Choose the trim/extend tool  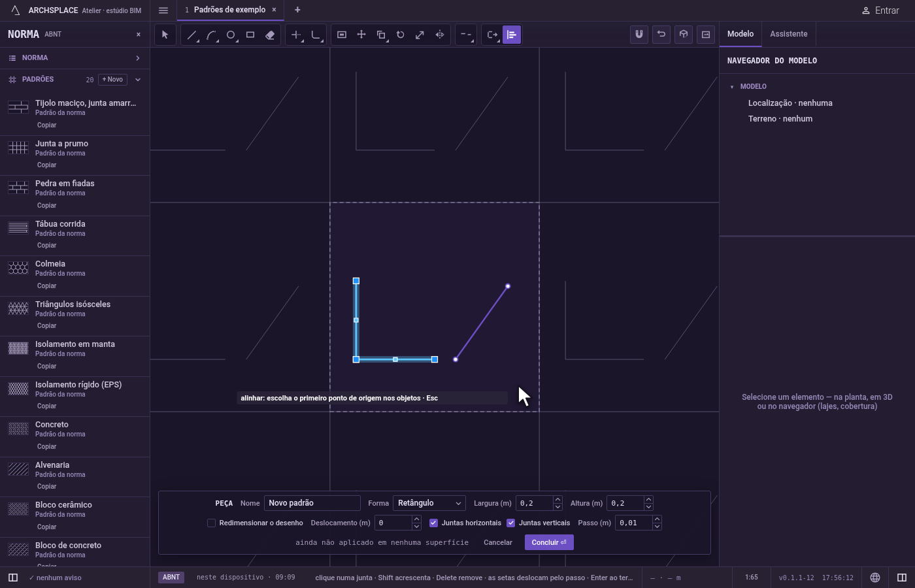296,35
